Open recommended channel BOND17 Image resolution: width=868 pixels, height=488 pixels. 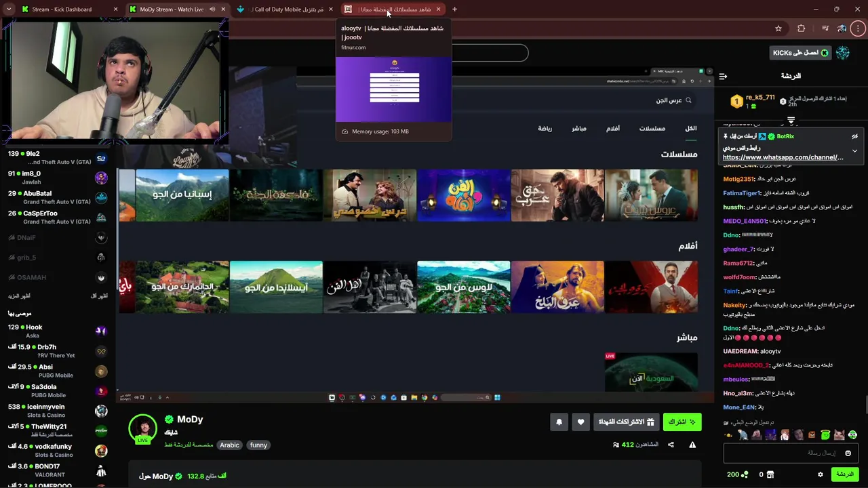[x=58, y=470]
